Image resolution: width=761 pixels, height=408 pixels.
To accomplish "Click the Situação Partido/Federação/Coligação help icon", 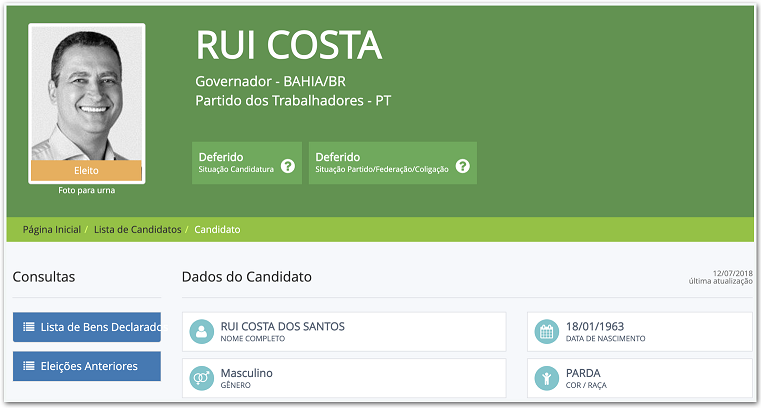I will (x=462, y=165).
